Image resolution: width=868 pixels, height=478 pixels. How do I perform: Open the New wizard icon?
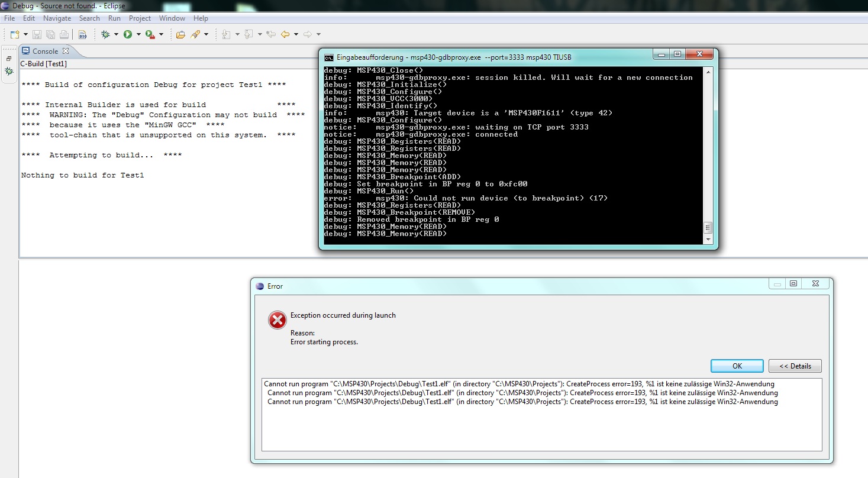[x=14, y=34]
